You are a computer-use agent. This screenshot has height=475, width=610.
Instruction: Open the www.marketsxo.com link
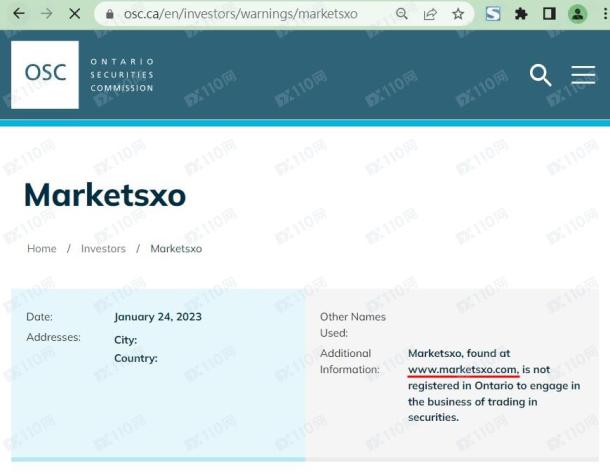[x=463, y=370]
